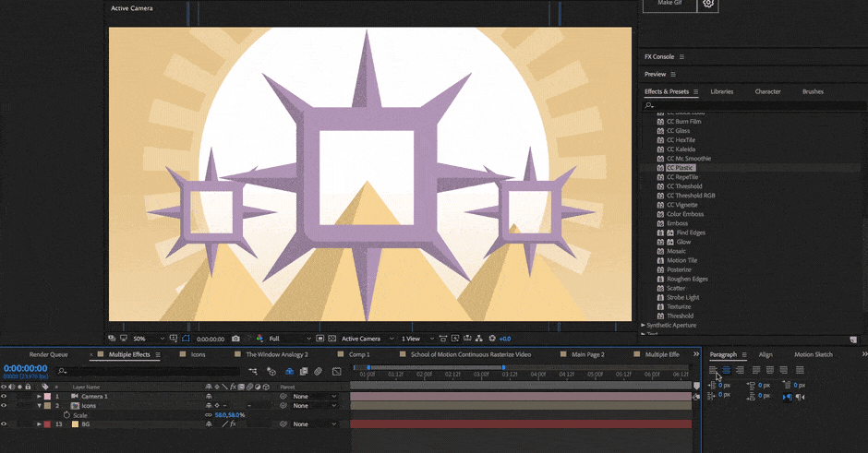
Task: Click the viewer current time 0:00:00:00
Action: (211, 340)
